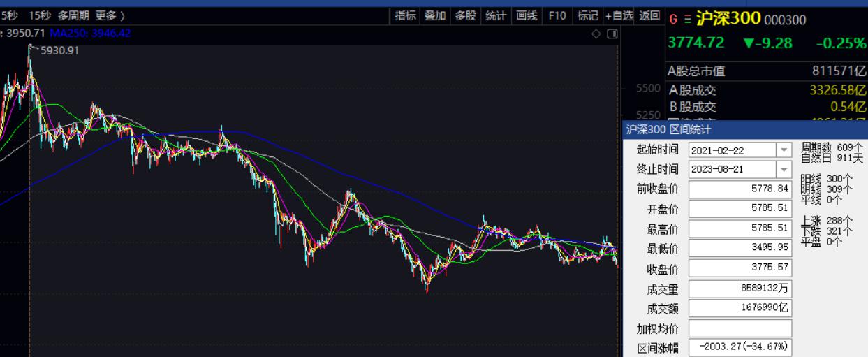Expand the 起始时间 date dropdown
Image resolution: width=868 pixels, height=357 pixels.
[x=784, y=150]
